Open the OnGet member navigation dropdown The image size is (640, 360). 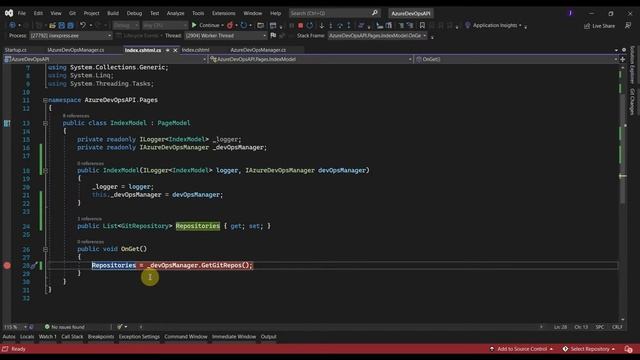(x=516, y=59)
